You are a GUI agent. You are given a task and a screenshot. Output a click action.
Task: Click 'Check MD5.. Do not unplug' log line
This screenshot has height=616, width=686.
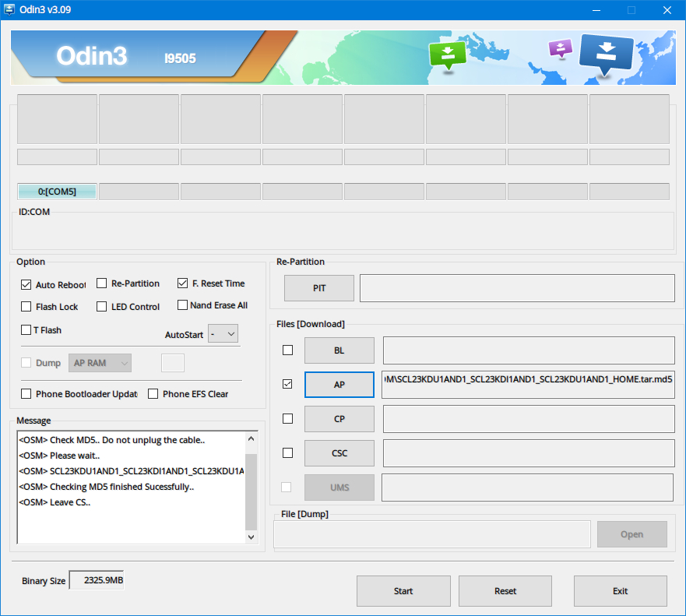pos(112,440)
